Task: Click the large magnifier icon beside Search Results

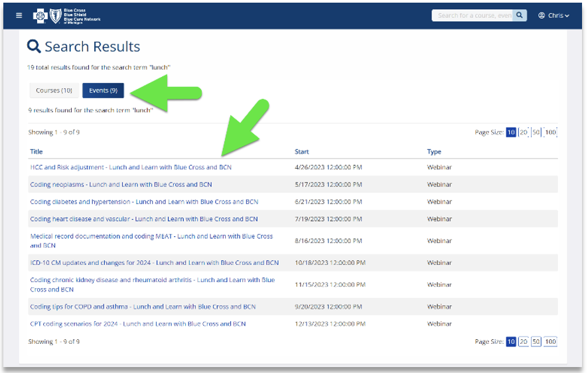Action: (34, 46)
